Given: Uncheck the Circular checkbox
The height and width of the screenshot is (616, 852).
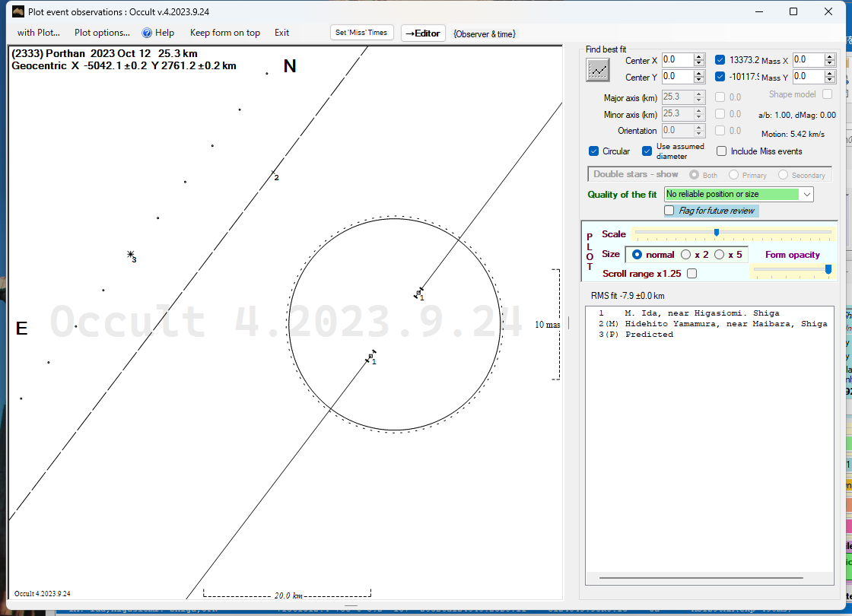Looking at the screenshot, I should click(594, 151).
